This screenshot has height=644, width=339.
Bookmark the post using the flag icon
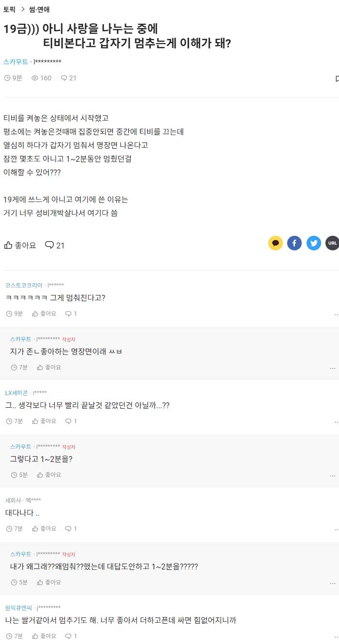click(x=337, y=78)
